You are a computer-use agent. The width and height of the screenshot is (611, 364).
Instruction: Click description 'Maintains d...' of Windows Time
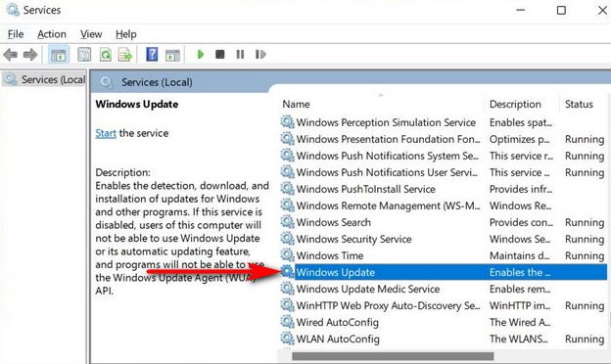point(519,255)
